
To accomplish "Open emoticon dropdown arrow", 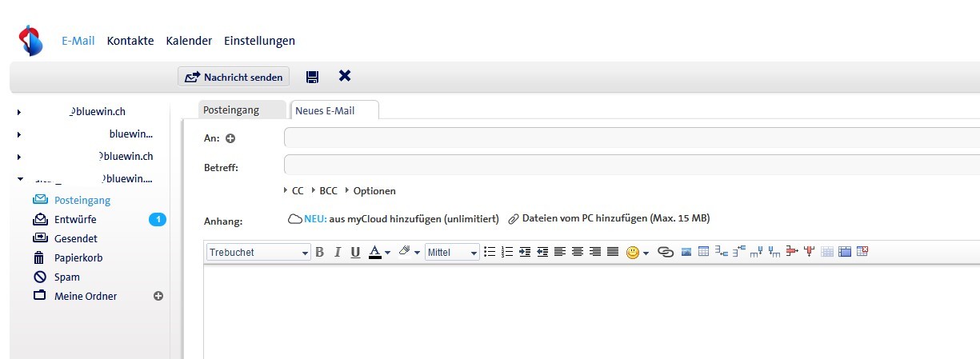I will [646, 253].
